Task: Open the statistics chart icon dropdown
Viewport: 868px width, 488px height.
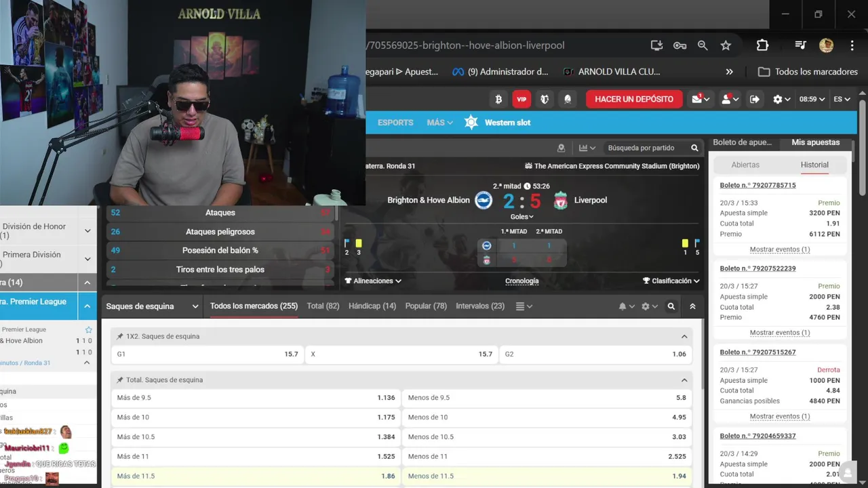Action: pos(587,148)
